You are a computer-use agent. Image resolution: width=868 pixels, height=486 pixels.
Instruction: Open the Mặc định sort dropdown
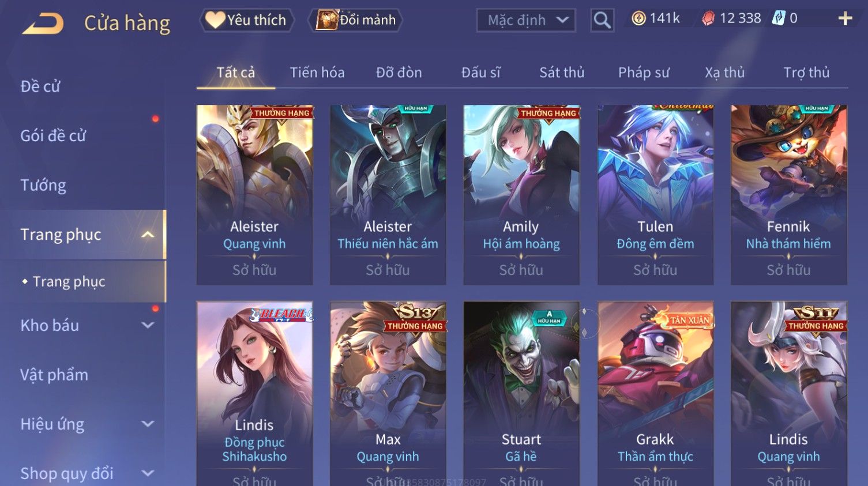coord(526,20)
